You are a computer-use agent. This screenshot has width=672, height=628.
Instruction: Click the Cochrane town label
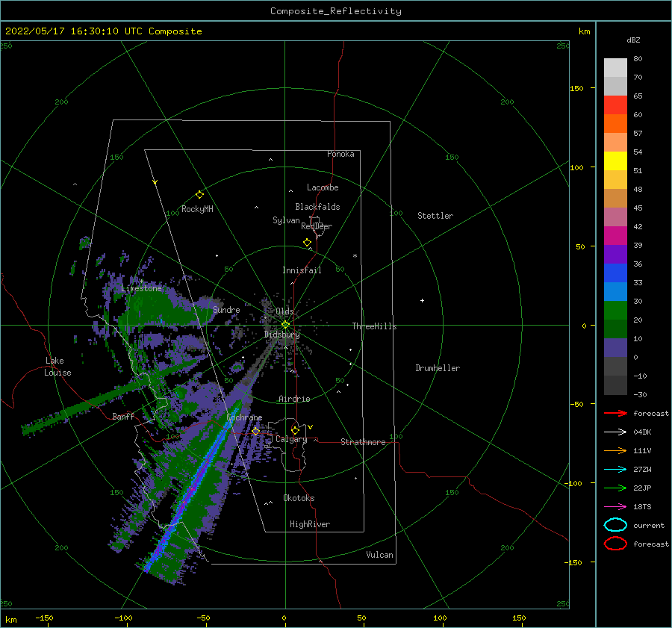[x=244, y=417]
